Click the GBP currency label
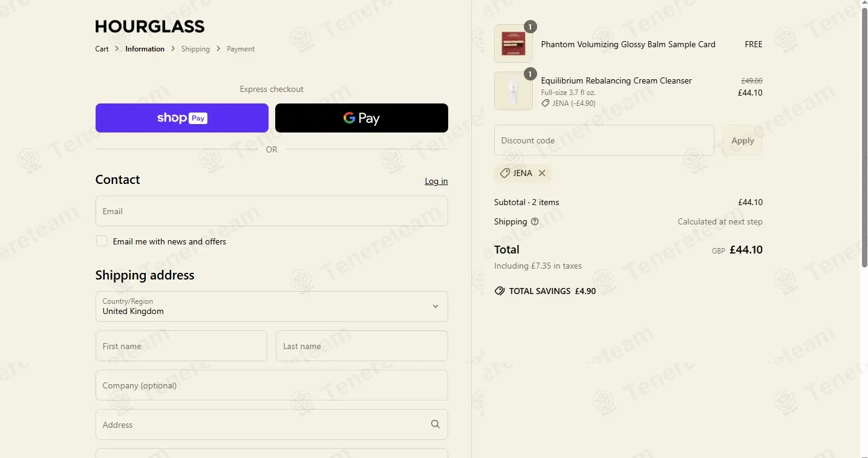Image resolution: width=868 pixels, height=458 pixels. [x=718, y=251]
